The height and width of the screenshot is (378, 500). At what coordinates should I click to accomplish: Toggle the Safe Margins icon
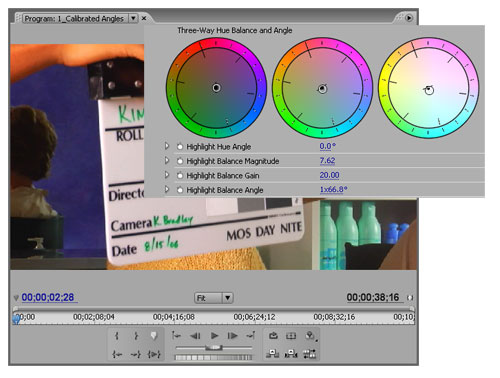pyautogui.click(x=291, y=336)
